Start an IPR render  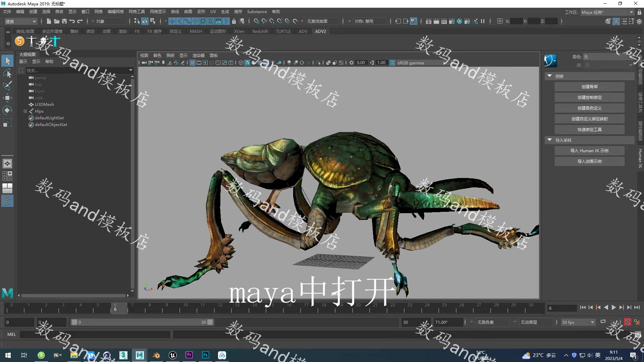[444, 21]
